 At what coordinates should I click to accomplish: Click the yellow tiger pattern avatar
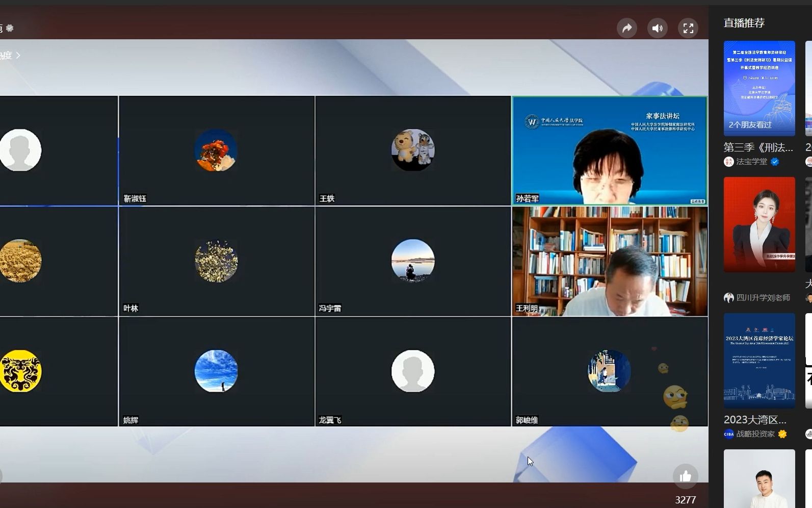click(20, 371)
